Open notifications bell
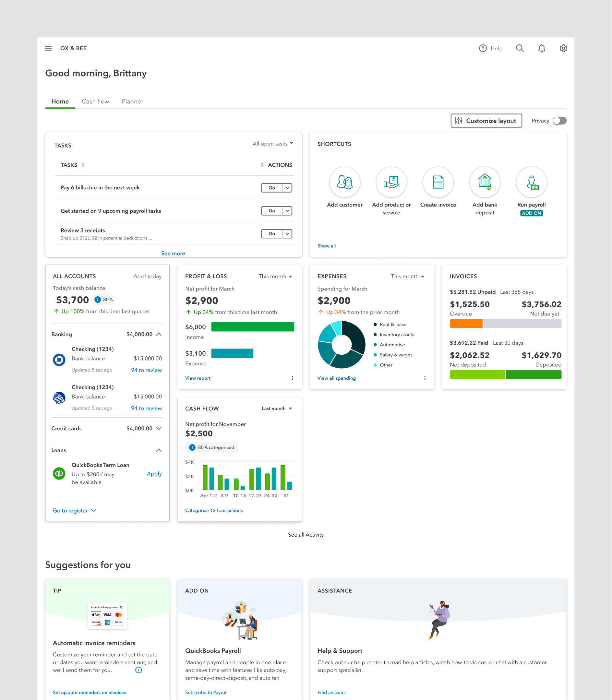Viewport: 612px width, 700px height. pyautogui.click(x=542, y=48)
